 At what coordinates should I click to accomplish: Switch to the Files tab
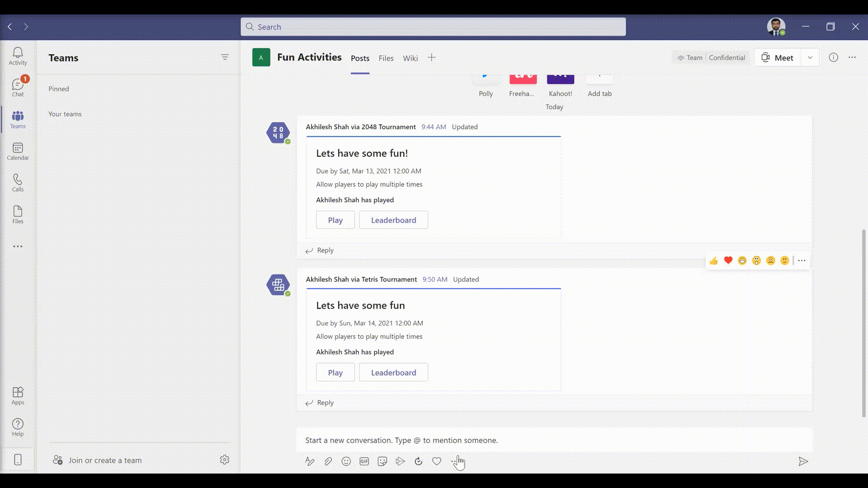click(x=386, y=58)
